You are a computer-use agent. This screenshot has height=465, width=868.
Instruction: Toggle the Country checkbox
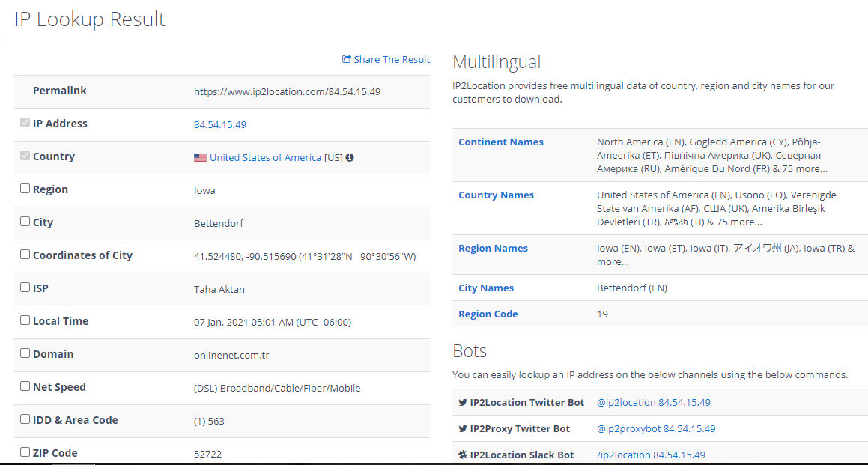tap(25, 156)
